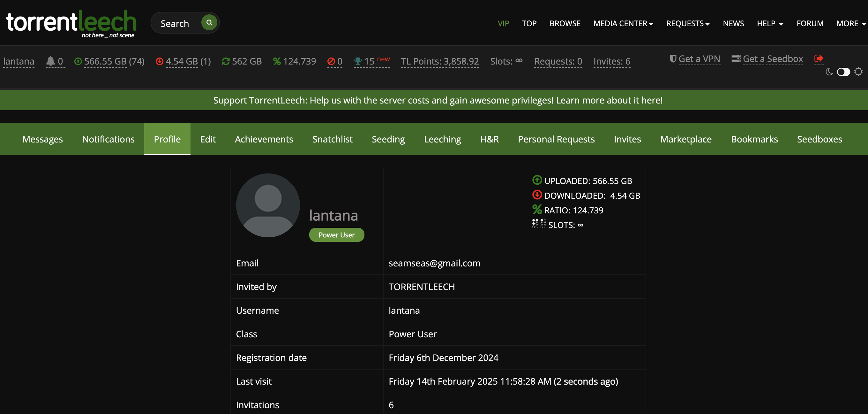Open the TOP menu item
The width and height of the screenshot is (868, 414).
point(529,23)
